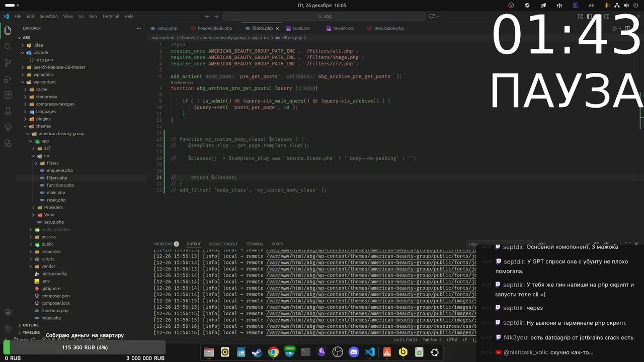Open the Manage gear icon in activity bar

coord(8,328)
